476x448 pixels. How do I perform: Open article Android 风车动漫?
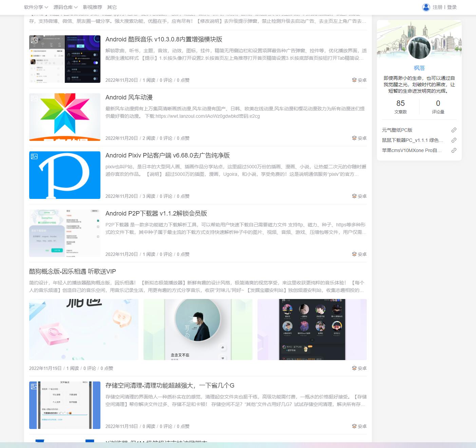pyautogui.click(x=129, y=97)
